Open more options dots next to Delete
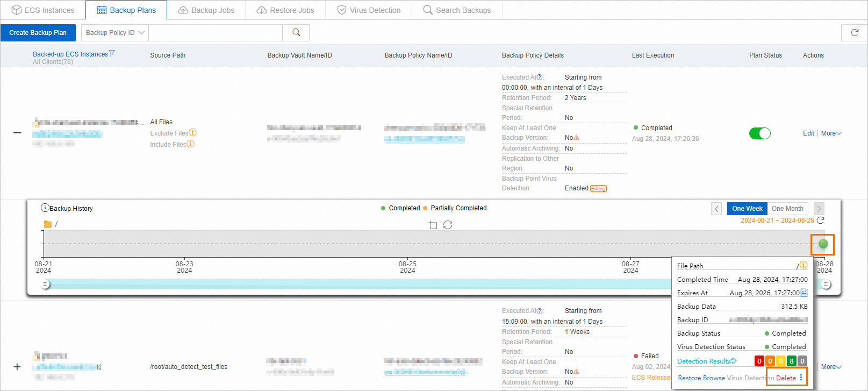 (x=801, y=378)
